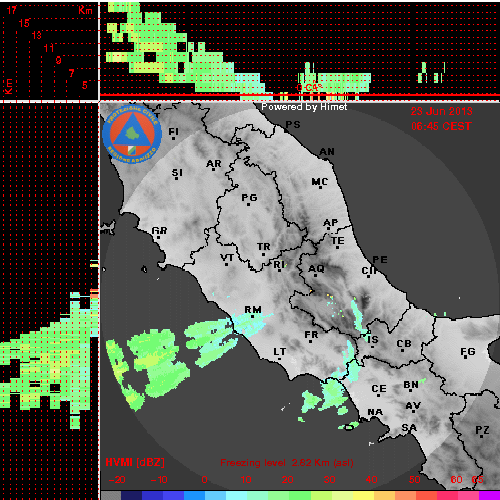Click the GR city label
The image size is (500, 500).
159,230
